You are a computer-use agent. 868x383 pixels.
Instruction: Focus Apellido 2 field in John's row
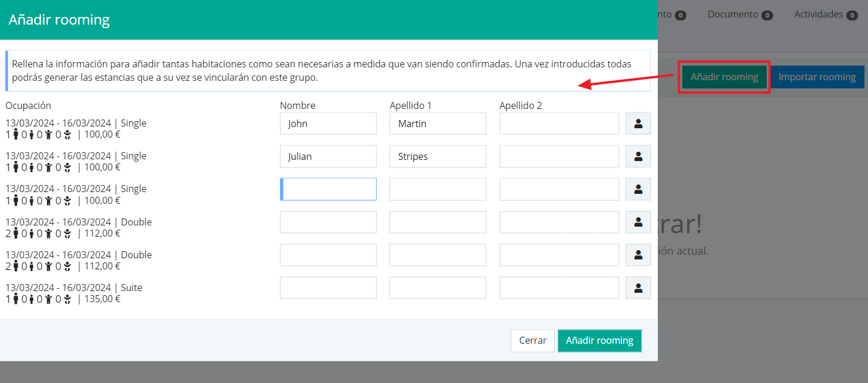click(559, 124)
